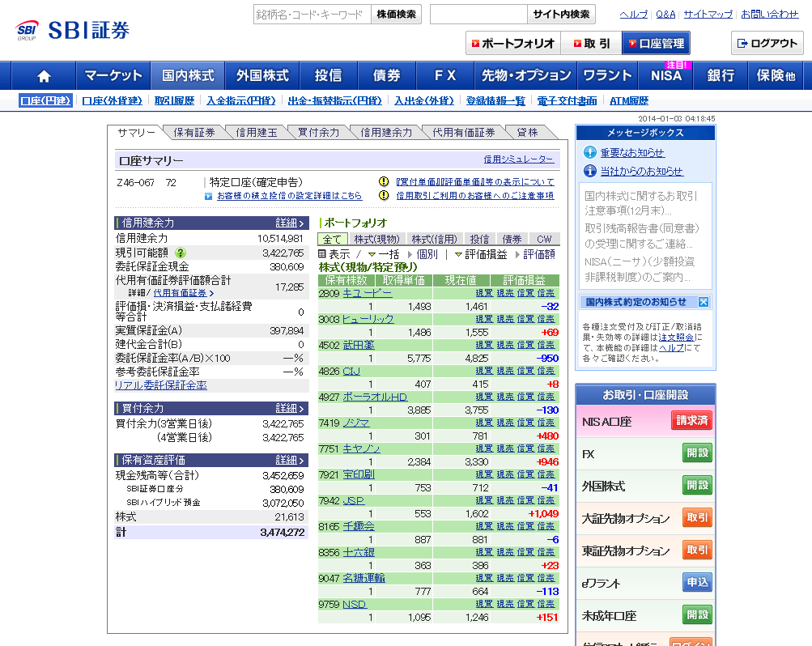
Task: Open 武田薬 stock link
Action: coord(359,345)
